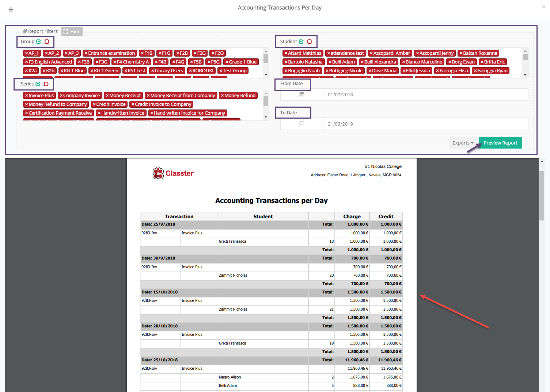Image resolution: width=550 pixels, height=392 pixels.
Task: Select the Date: 25/9/2018 row
Action: (x=272, y=224)
